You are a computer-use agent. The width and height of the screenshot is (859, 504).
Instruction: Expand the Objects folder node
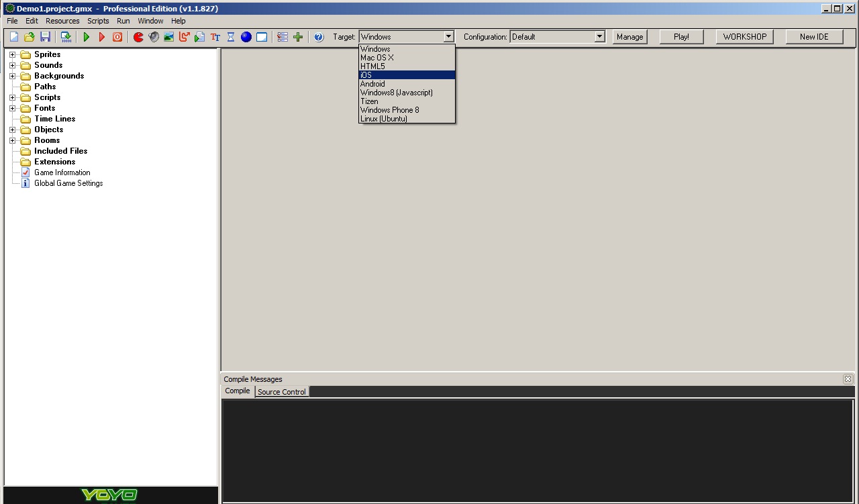(x=12, y=130)
